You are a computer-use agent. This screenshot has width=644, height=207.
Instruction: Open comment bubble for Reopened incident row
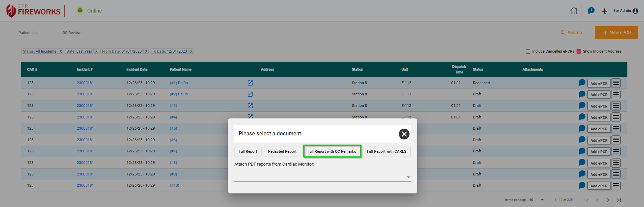pyautogui.click(x=582, y=83)
